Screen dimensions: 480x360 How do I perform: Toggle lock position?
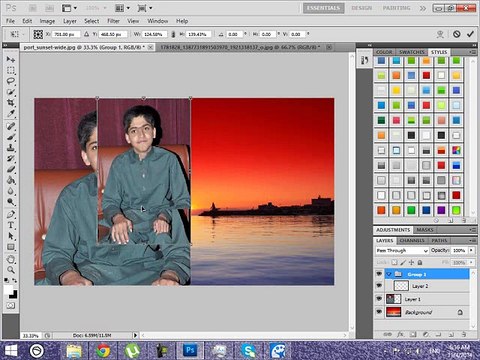pos(411,262)
